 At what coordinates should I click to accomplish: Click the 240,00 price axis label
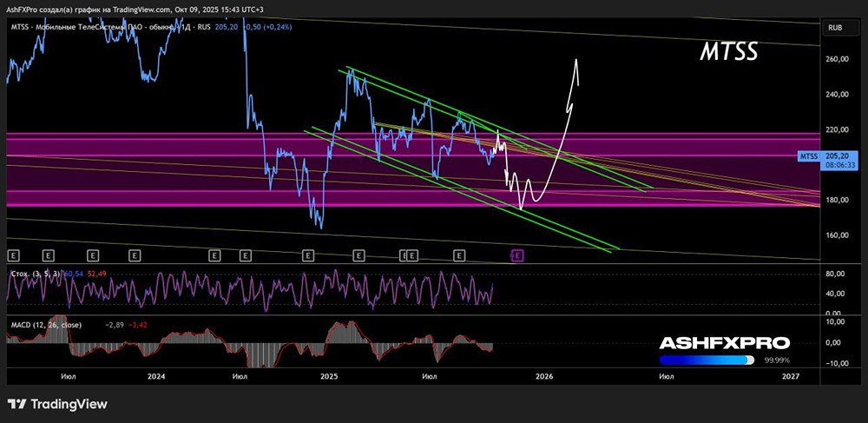coord(837,94)
